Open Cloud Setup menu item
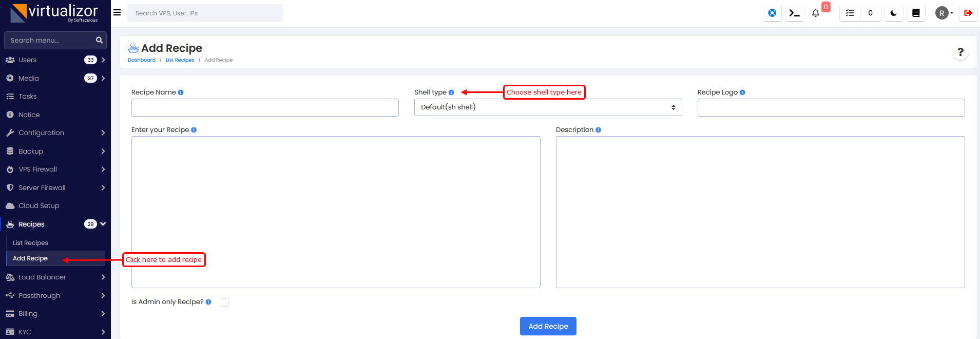This screenshot has height=339, width=980. click(39, 206)
